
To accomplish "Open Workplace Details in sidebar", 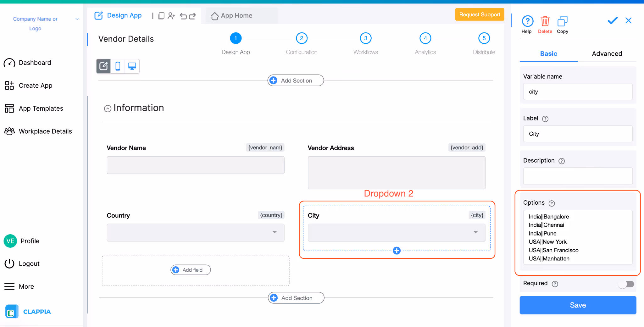I will click(38, 131).
